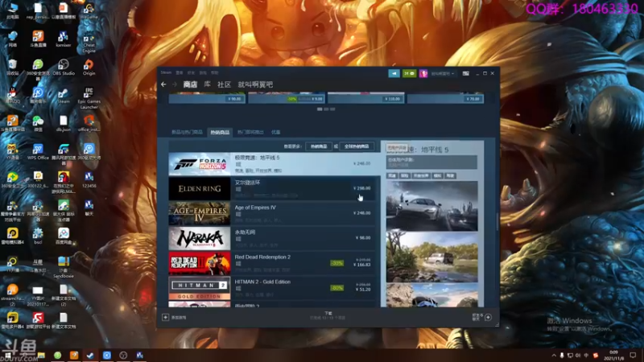This screenshot has height=362, width=644.
Task: Open Cheat Engine desktop icon
Action: (89, 42)
